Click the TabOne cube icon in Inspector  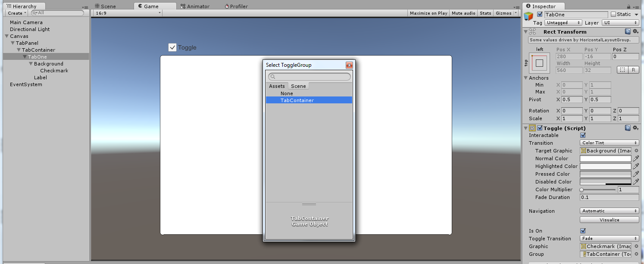(528, 16)
